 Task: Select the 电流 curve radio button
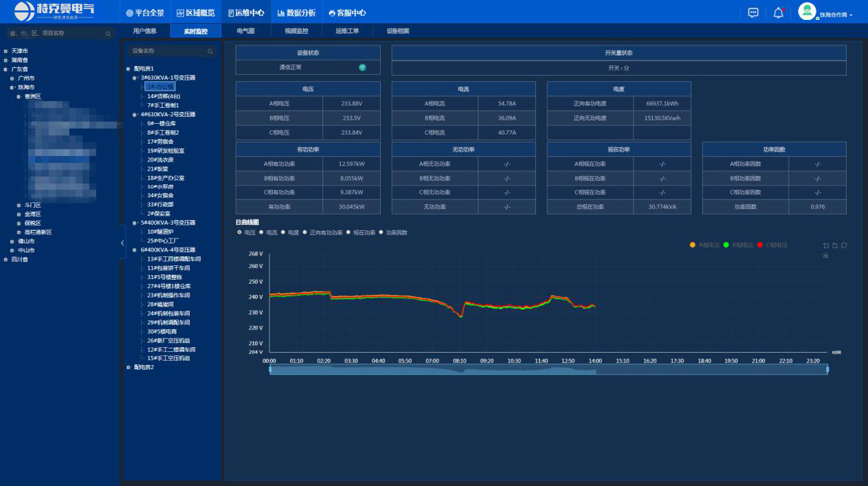(x=262, y=232)
